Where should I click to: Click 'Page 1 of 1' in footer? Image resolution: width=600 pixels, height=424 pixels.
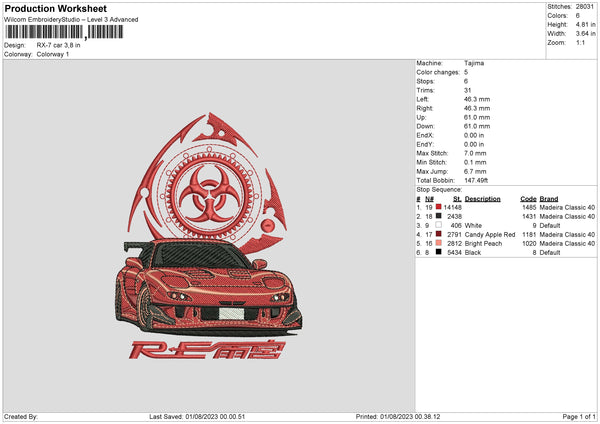click(x=579, y=416)
